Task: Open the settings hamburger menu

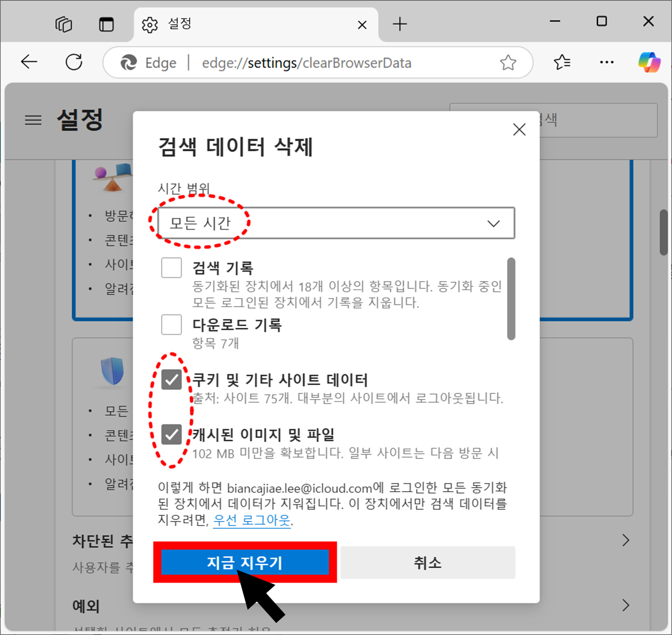Action: tap(33, 120)
